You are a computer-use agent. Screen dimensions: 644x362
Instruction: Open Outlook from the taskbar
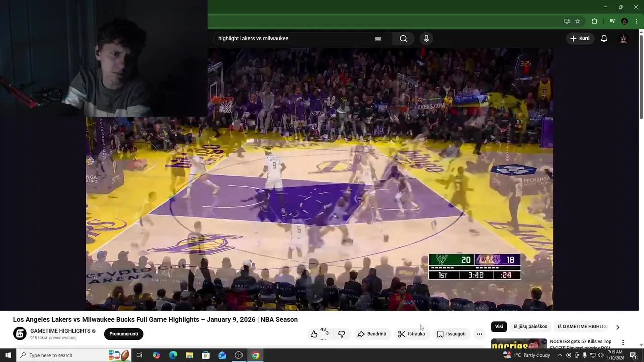pos(222,355)
